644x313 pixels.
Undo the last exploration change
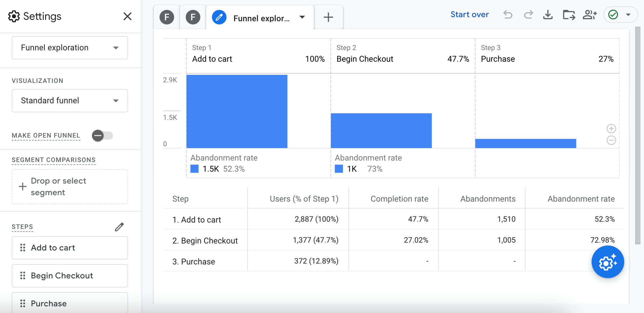click(508, 14)
